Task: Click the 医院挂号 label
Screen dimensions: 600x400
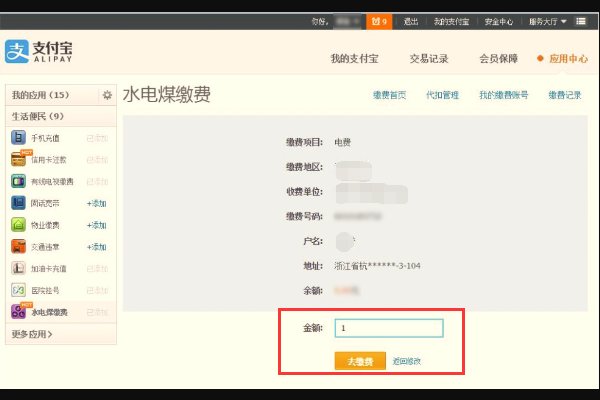Action: tap(45, 291)
